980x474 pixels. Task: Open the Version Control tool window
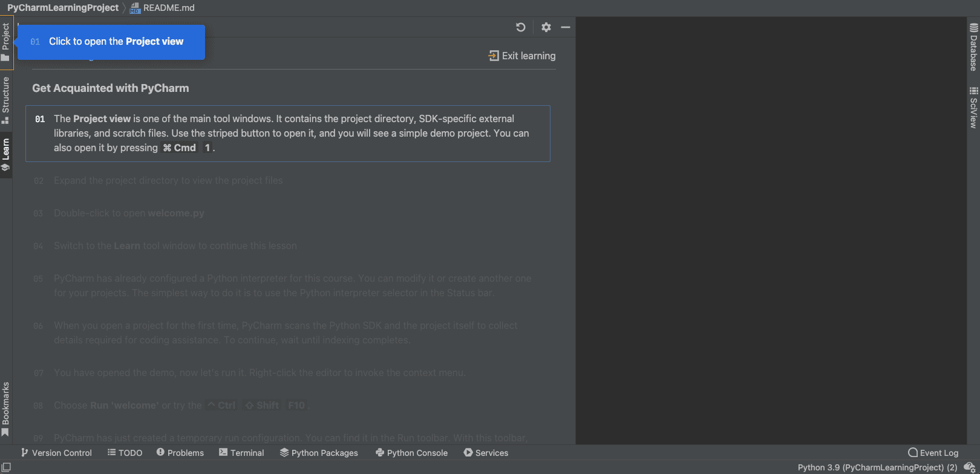(x=56, y=453)
